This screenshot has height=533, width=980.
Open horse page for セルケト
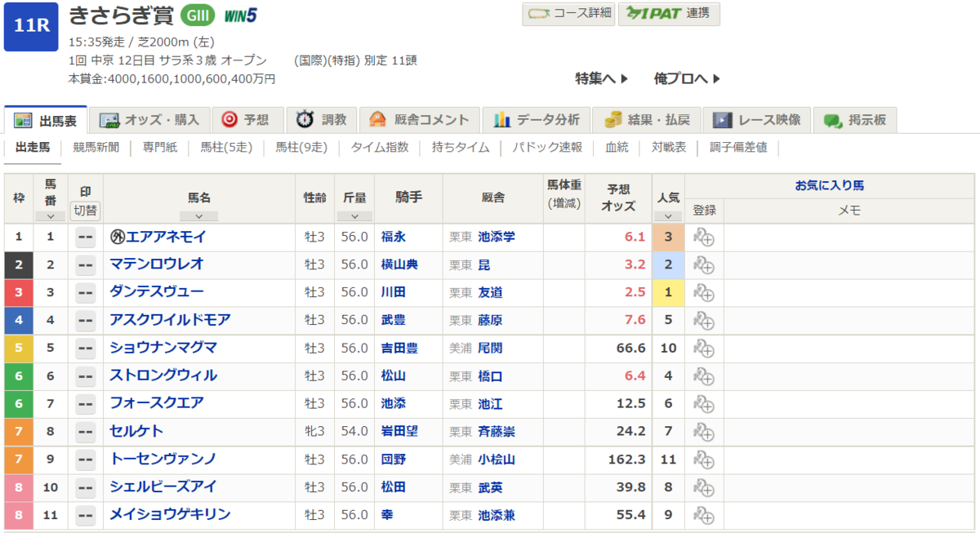point(136,431)
